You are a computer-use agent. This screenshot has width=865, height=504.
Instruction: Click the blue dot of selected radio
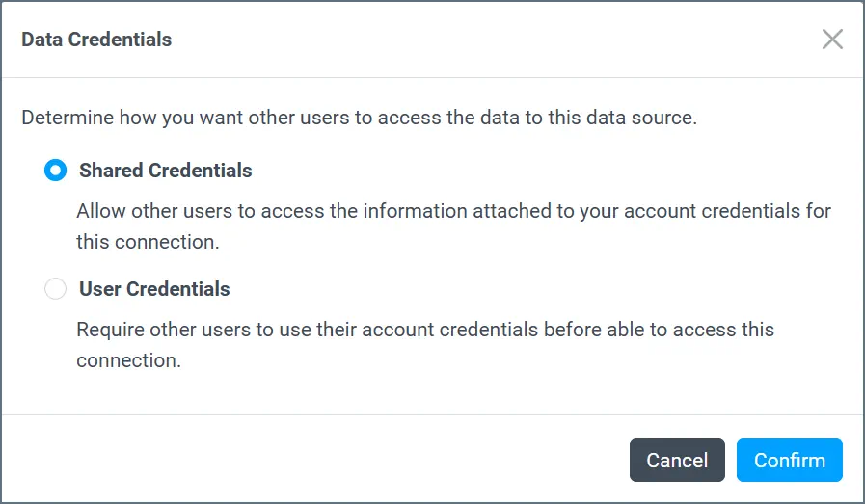pos(56,171)
